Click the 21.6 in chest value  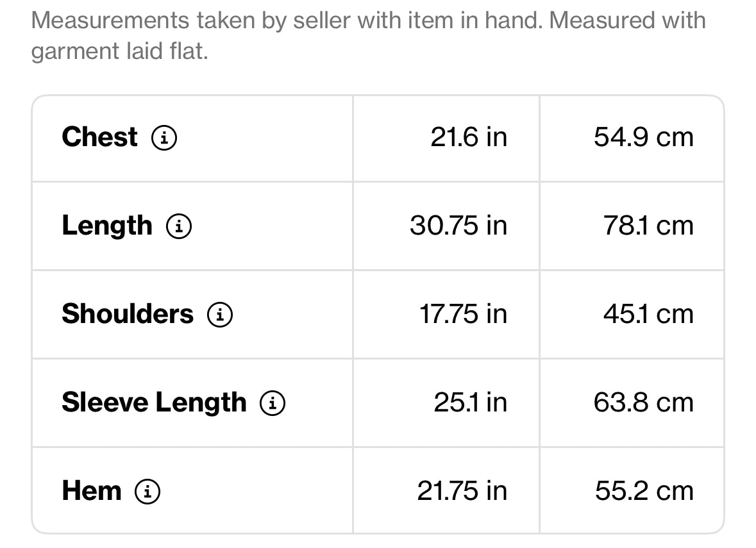coord(469,137)
